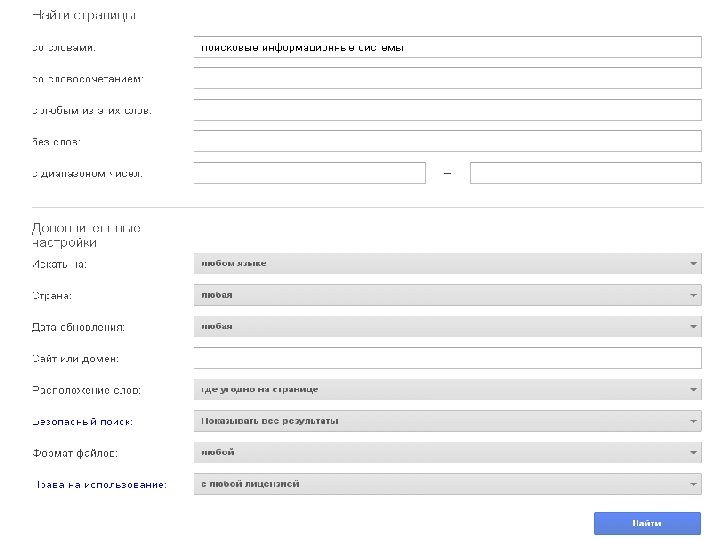Open the 'Показывать все результаты' safe search dropdown

tap(446, 421)
